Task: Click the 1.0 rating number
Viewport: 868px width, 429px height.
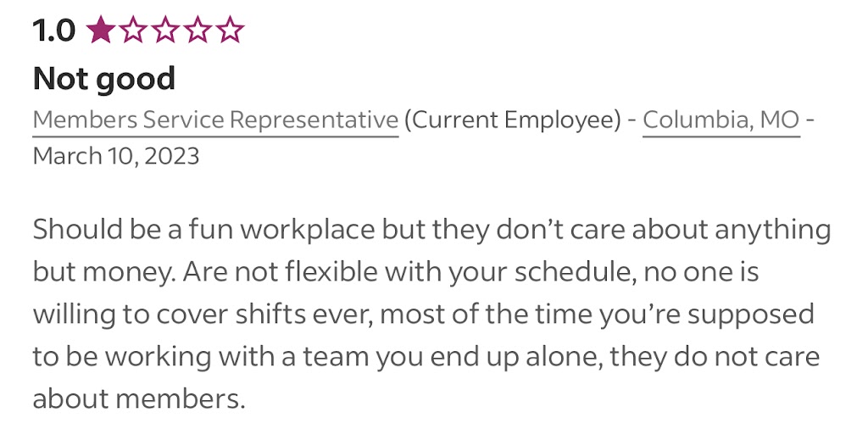Action: 53,31
